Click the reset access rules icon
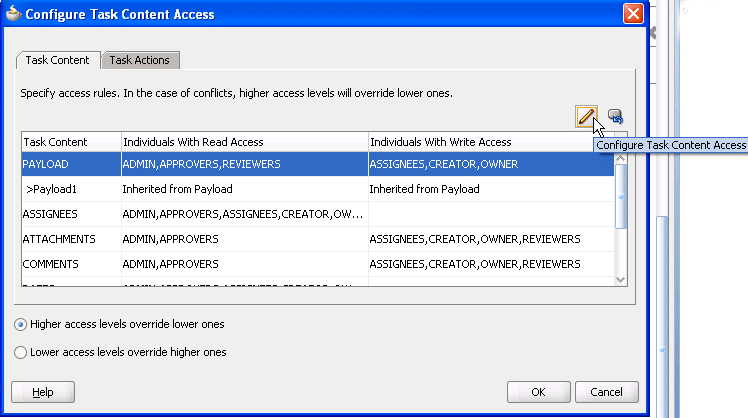The image size is (748, 418). click(615, 116)
